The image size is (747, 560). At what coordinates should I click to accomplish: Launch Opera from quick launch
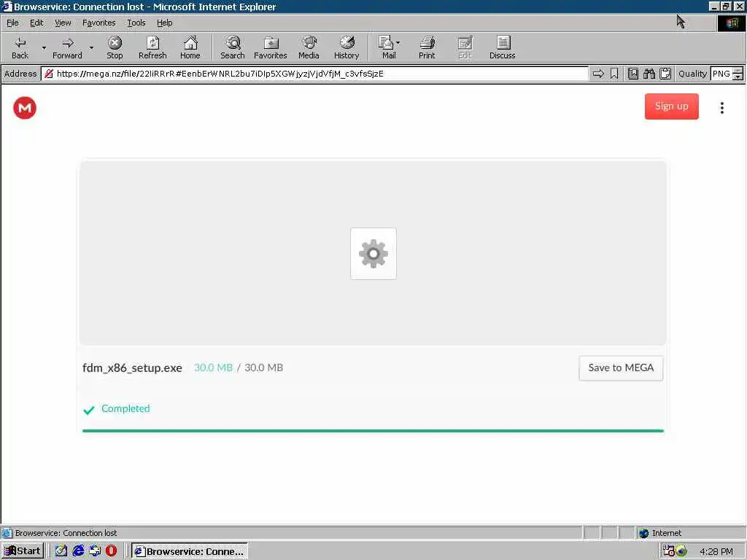111,551
